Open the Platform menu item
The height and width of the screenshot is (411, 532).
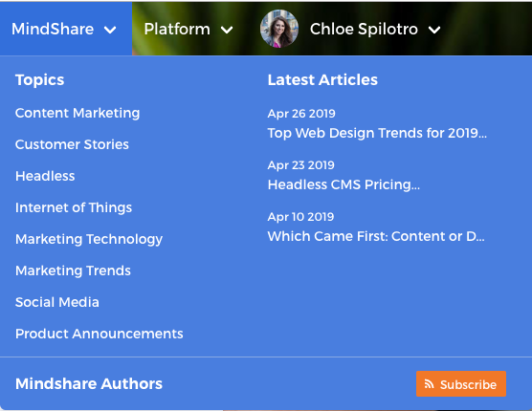177,29
